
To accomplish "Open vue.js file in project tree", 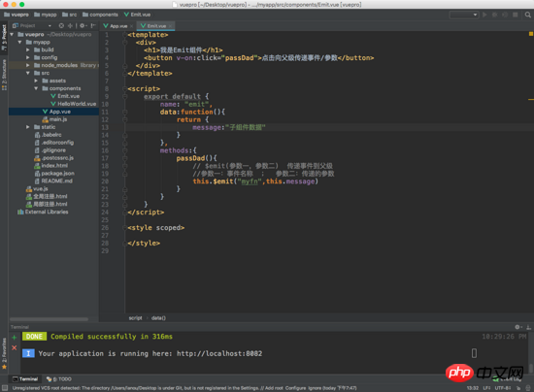I will point(37,189).
